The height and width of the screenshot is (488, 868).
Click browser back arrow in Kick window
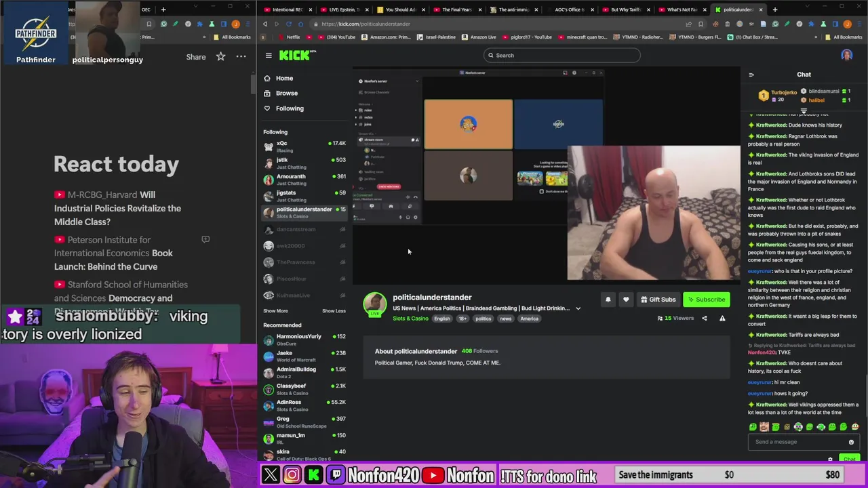coord(265,24)
